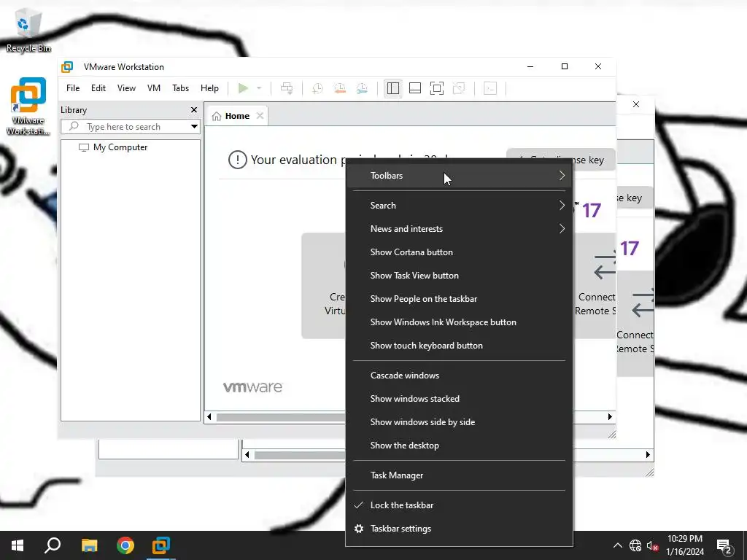Toggle the Show Library sidebar icon
747x560 pixels.
tap(393, 88)
